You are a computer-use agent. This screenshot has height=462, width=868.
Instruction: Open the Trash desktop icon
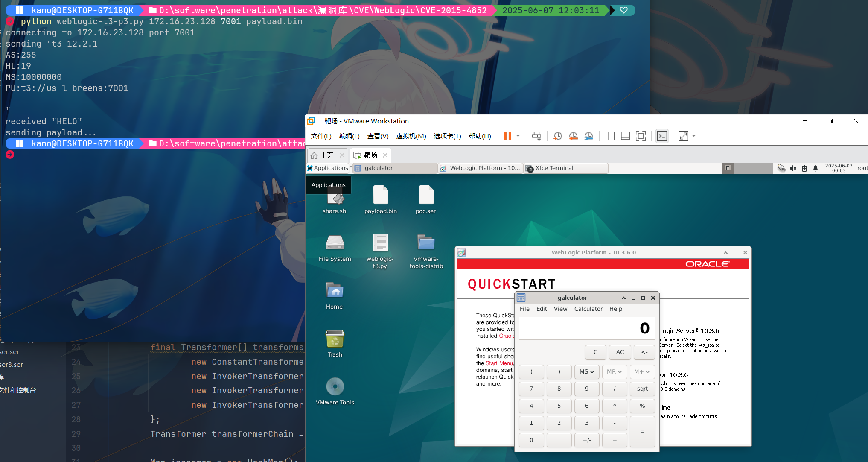point(335,344)
